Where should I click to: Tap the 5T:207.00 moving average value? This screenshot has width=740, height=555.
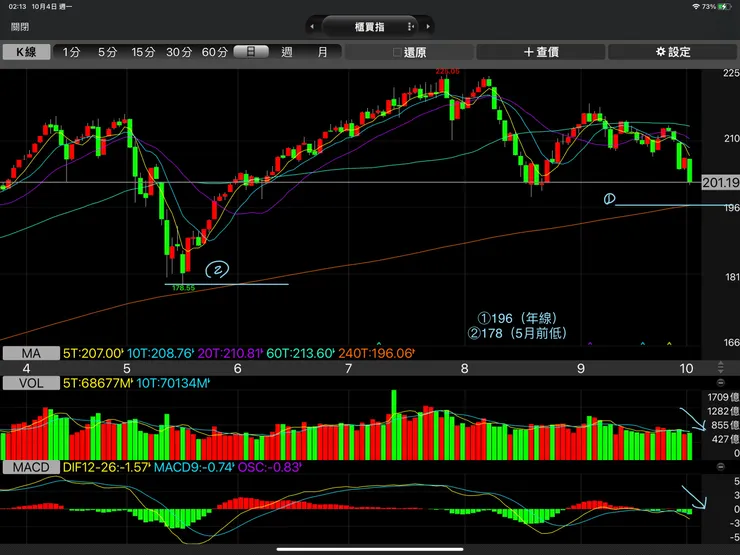tap(93, 353)
